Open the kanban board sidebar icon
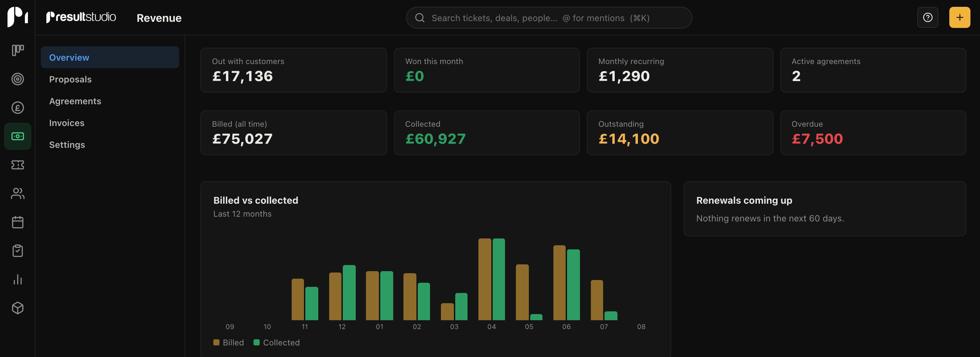Screen dimensions: 980x357 [17, 50]
